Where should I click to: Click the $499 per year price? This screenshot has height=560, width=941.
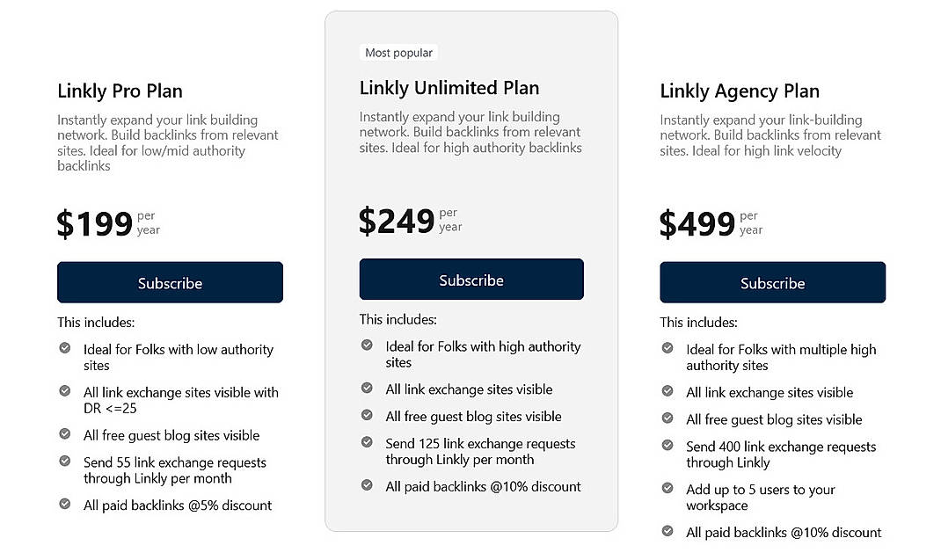coord(697,223)
